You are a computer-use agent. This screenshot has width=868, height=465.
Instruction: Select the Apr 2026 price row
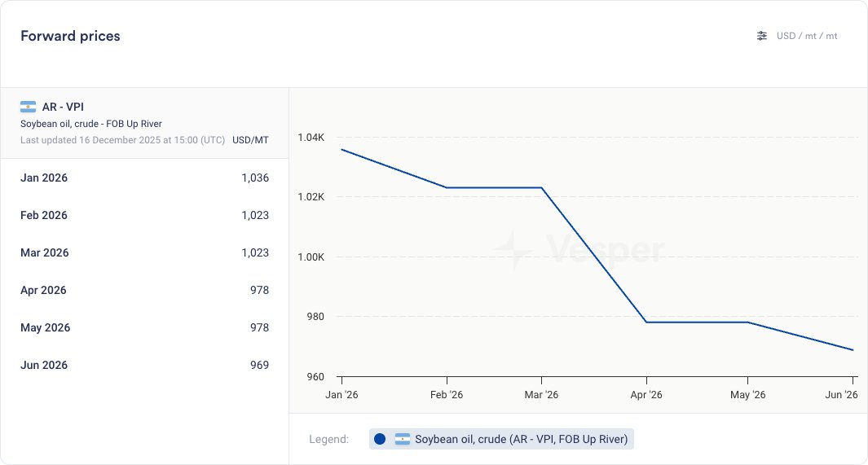(144, 291)
